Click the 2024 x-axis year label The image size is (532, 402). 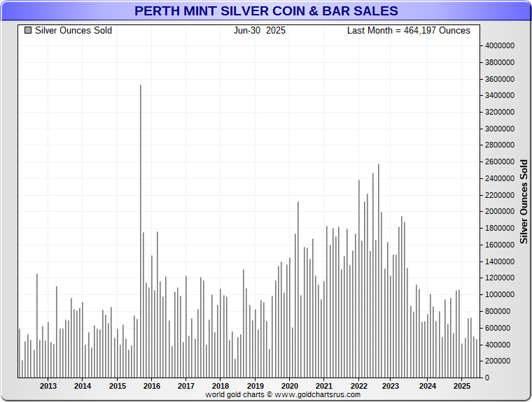coord(428,386)
